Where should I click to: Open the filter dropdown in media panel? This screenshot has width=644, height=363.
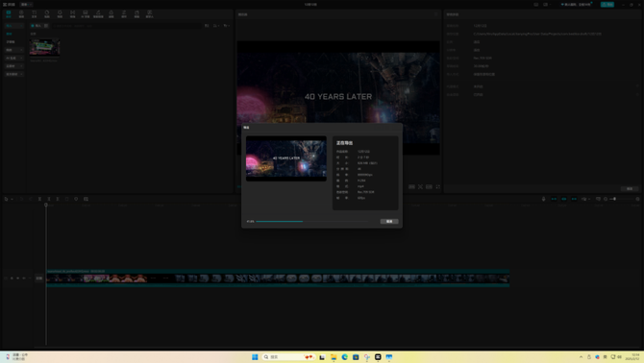(x=226, y=25)
